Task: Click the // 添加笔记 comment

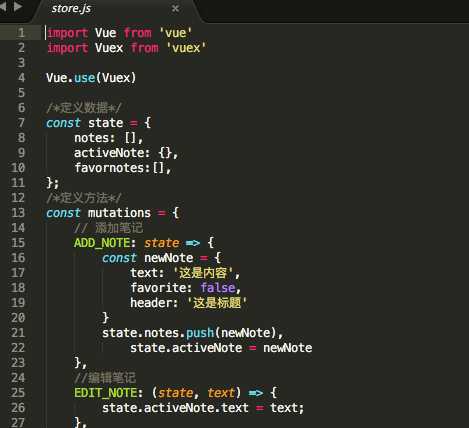Action: [x=108, y=228]
